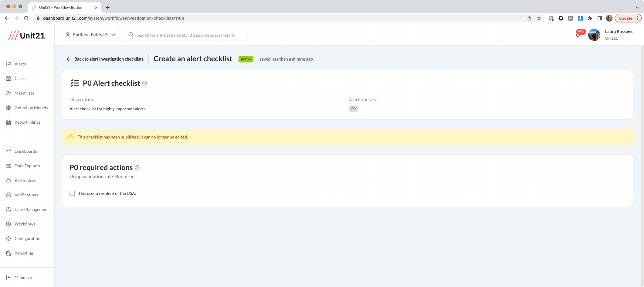Click the PO required actions help icon

click(137, 167)
